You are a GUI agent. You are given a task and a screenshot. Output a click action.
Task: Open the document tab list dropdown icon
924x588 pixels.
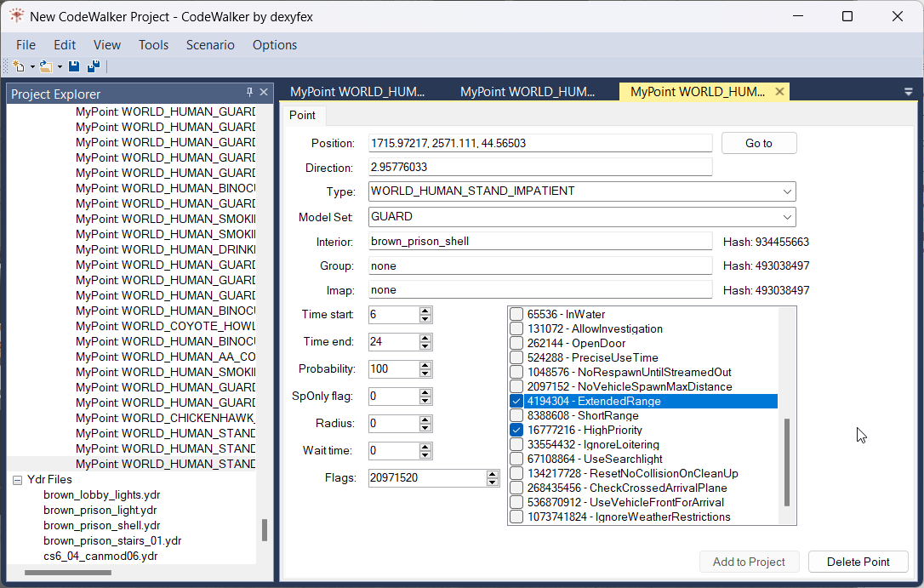908,92
